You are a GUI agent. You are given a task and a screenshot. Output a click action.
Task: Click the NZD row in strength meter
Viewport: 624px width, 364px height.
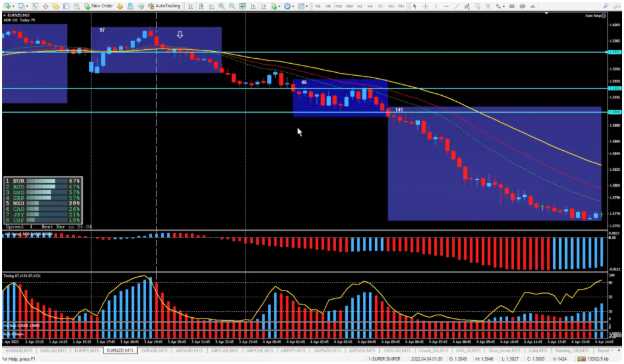(x=43, y=203)
